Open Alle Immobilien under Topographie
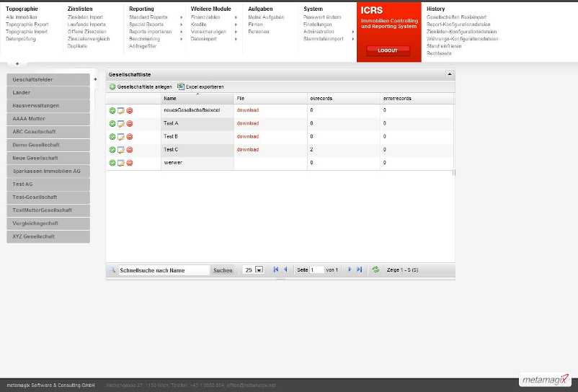The height and width of the screenshot is (392, 578). pyautogui.click(x=22, y=17)
